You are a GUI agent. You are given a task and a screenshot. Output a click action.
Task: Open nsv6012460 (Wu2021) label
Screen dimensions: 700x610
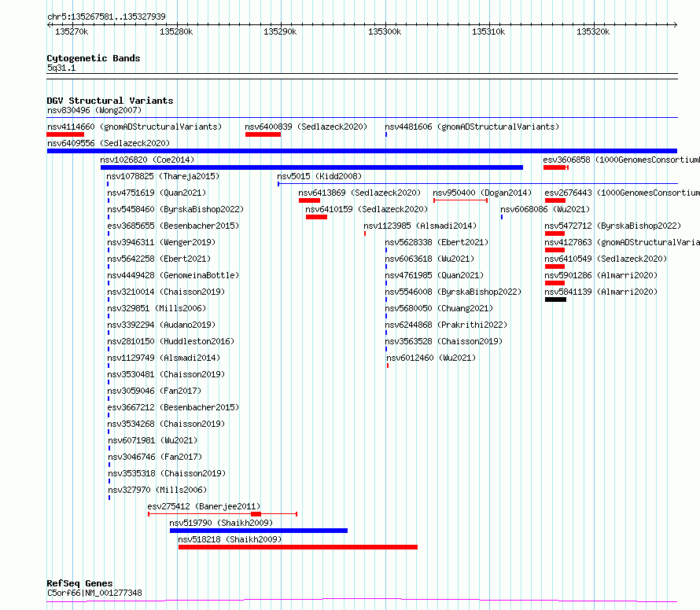(x=431, y=358)
